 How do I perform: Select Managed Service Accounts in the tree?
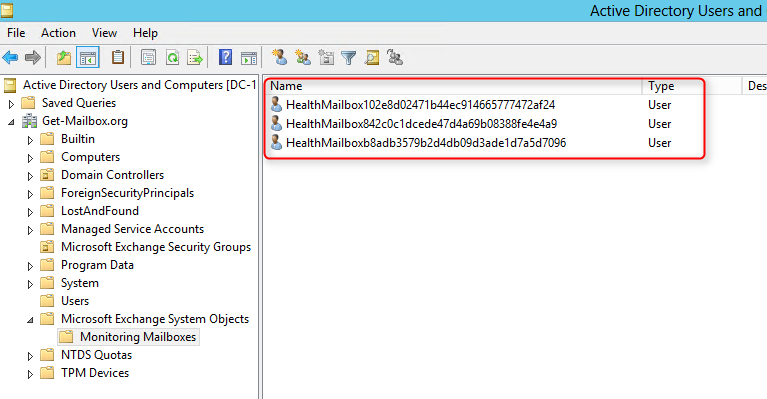132,229
